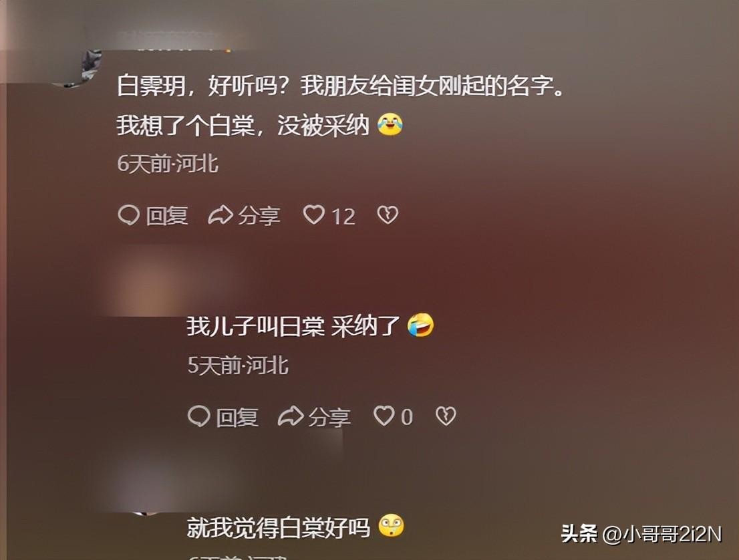
Task: Tap the share arrow icon on first comment
Action: coord(220,215)
